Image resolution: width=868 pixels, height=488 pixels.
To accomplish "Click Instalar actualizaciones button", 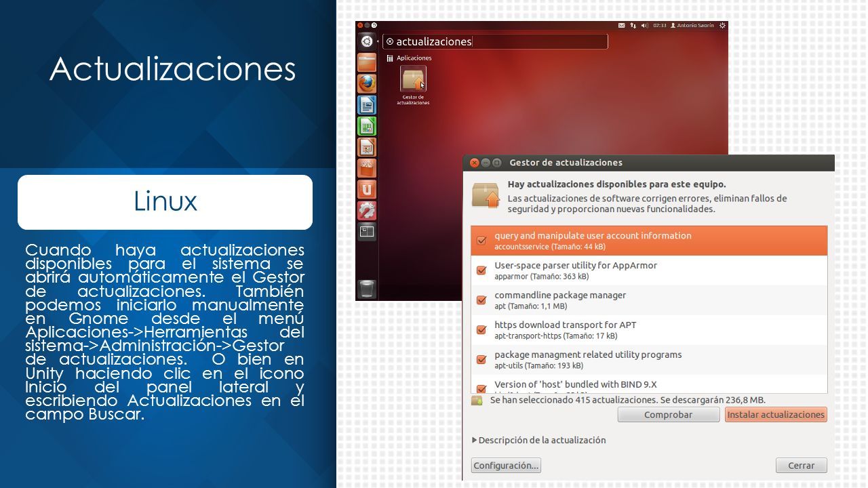I will pyautogui.click(x=776, y=415).
